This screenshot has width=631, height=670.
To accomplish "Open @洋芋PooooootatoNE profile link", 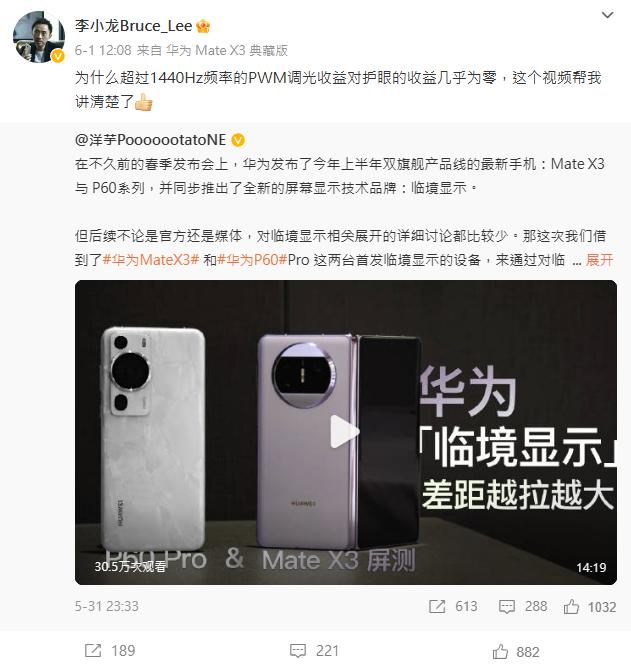I will click(150, 140).
